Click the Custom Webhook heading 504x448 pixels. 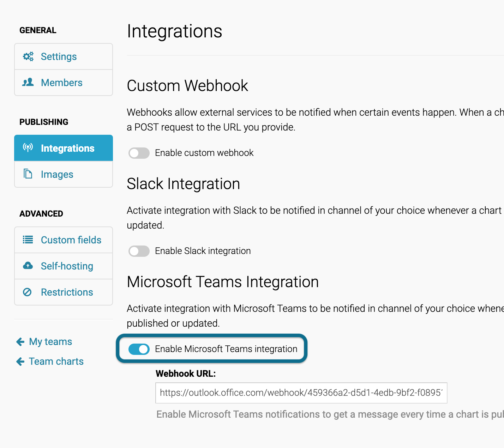[x=187, y=86]
